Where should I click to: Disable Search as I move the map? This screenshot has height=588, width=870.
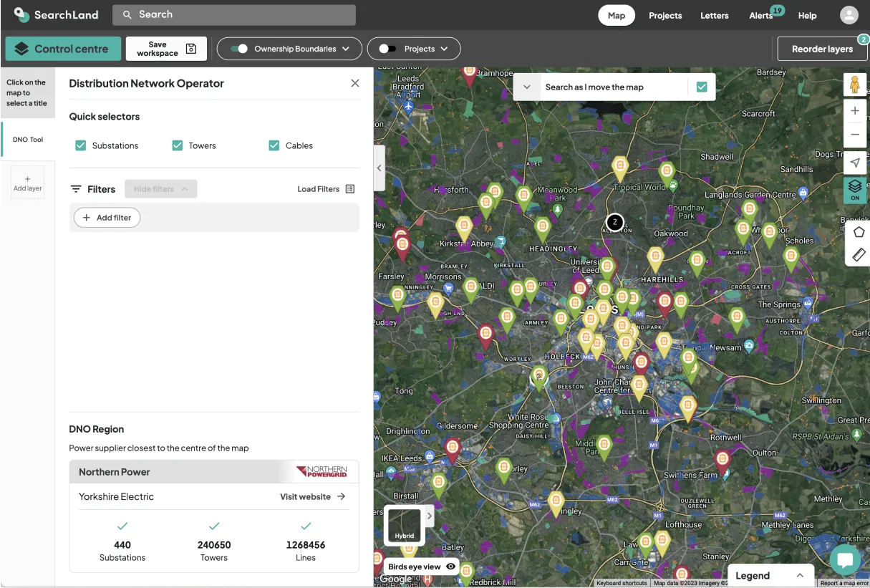tap(701, 86)
